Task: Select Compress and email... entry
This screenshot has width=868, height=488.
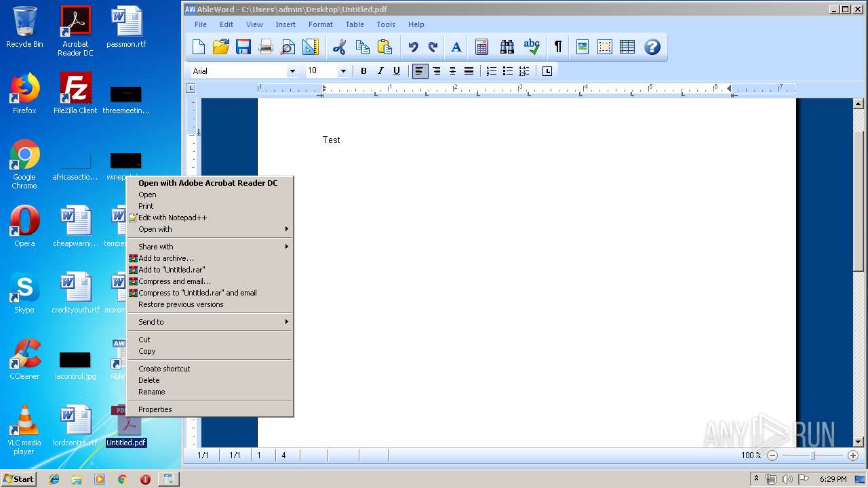Action: pyautogui.click(x=210, y=281)
